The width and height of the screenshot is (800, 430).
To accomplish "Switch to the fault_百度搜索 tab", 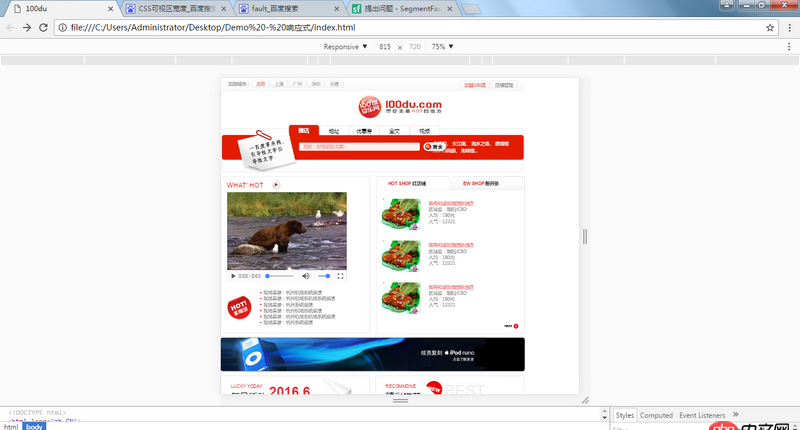I will click(x=287, y=9).
